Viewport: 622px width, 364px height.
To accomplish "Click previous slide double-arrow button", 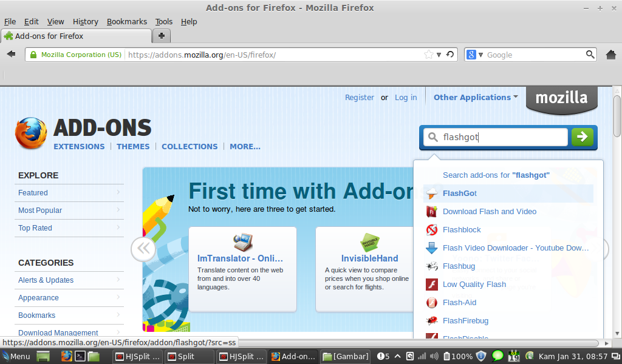I will tap(143, 249).
